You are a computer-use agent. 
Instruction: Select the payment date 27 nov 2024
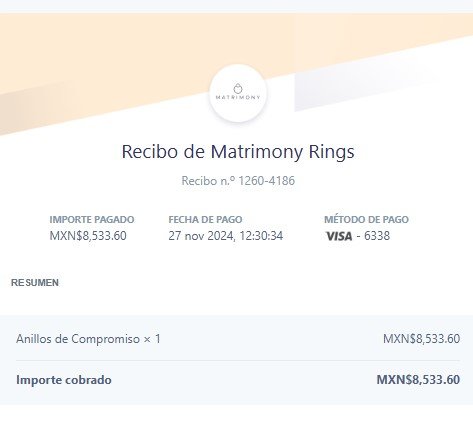tap(201, 236)
